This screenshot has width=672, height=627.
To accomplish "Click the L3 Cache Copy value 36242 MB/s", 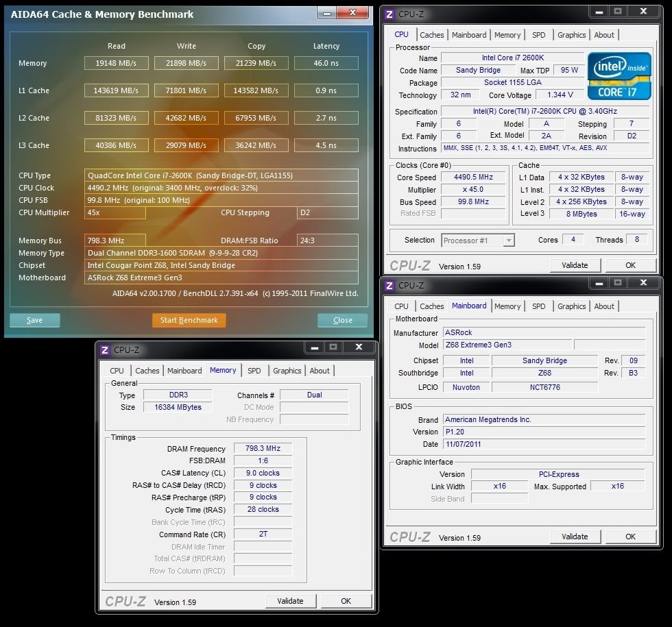I will (x=256, y=145).
